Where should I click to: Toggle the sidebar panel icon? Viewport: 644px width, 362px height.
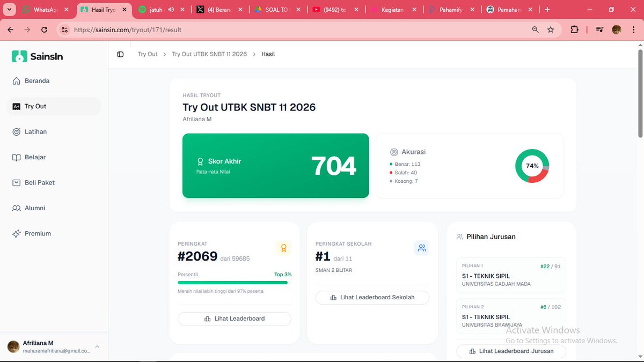(x=120, y=54)
